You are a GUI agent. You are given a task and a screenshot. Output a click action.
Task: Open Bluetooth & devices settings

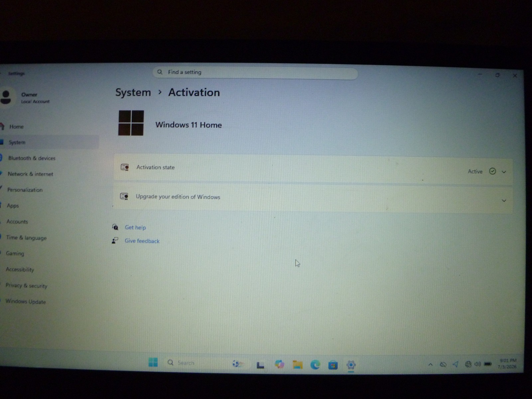pos(32,158)
